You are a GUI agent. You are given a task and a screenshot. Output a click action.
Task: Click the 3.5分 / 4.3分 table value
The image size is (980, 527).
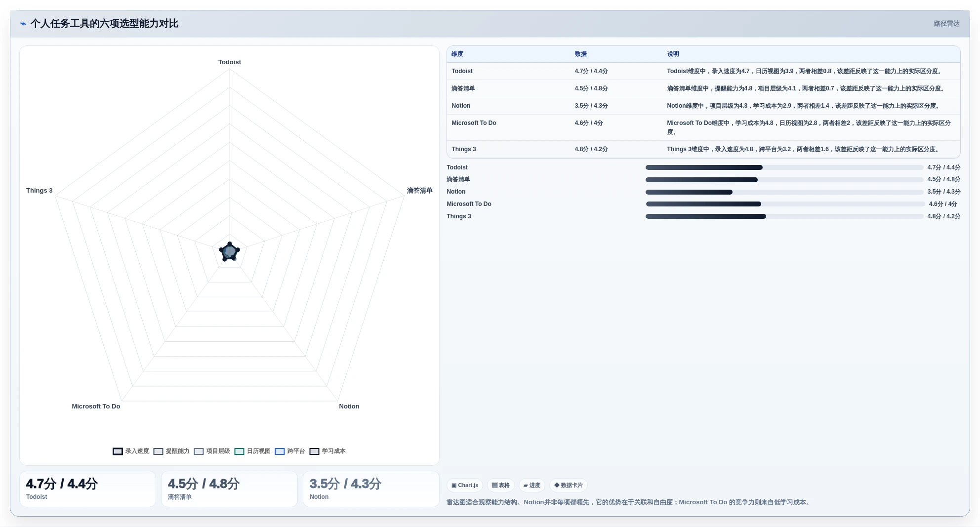point(591,106)
